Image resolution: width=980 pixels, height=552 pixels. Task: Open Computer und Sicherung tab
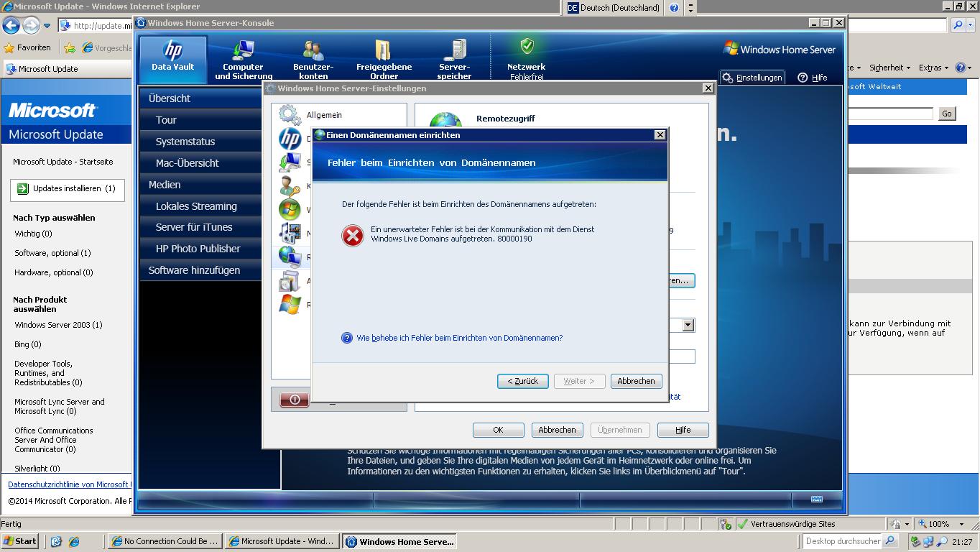244,58
